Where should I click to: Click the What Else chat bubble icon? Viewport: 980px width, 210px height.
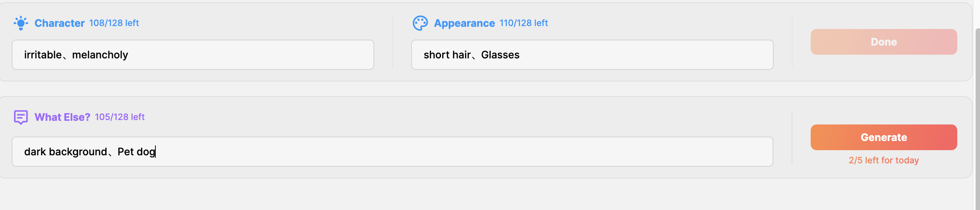pyautogui.click(x=21, y=117)
